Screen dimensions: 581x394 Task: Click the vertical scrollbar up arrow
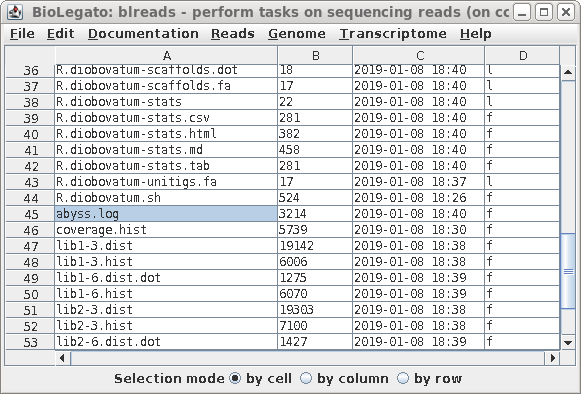568,72
